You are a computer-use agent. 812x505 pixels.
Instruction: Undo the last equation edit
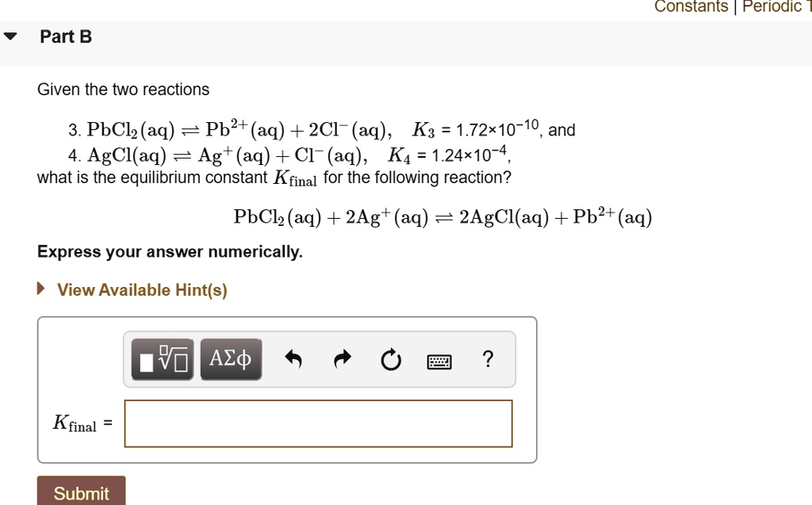293,358
